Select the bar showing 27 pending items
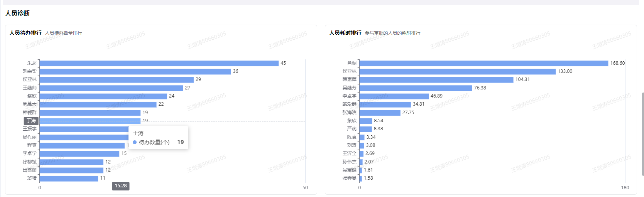 pyautogui.click(x=111, y=88)
